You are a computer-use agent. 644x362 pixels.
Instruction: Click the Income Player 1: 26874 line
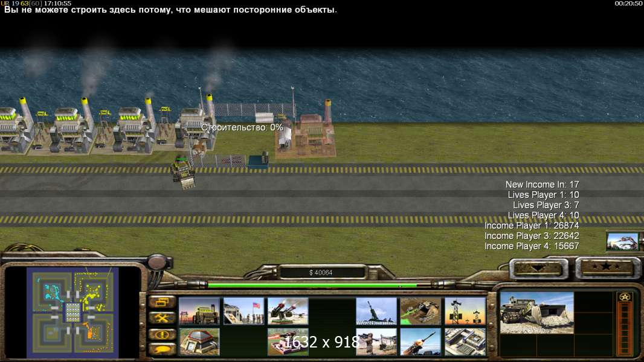[x=532, y=226]
